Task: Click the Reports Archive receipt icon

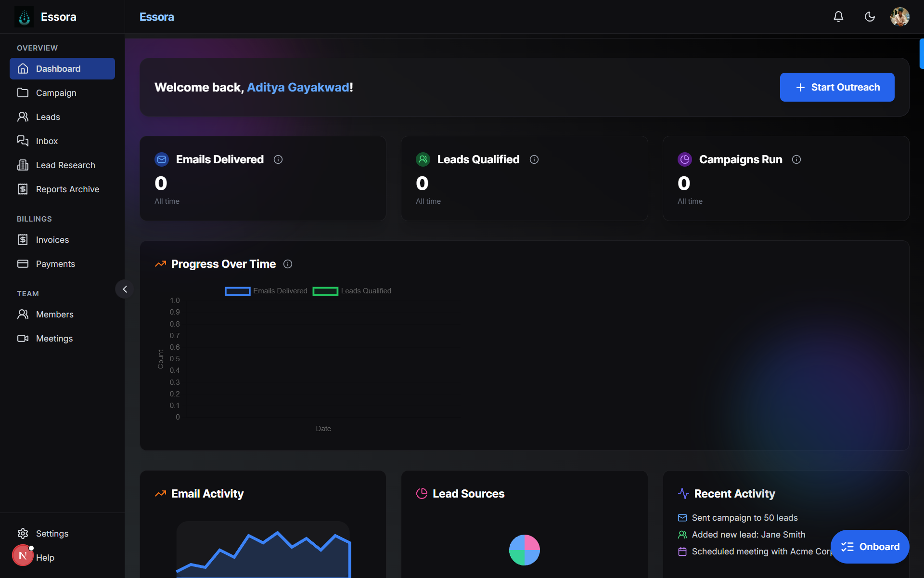Action: pyautogui.click(x=23, y=189)
